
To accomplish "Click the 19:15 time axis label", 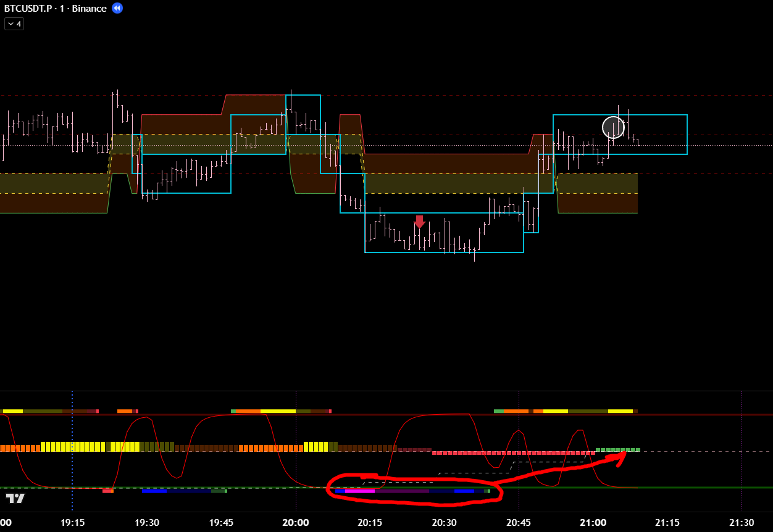I will coord(72,522).
